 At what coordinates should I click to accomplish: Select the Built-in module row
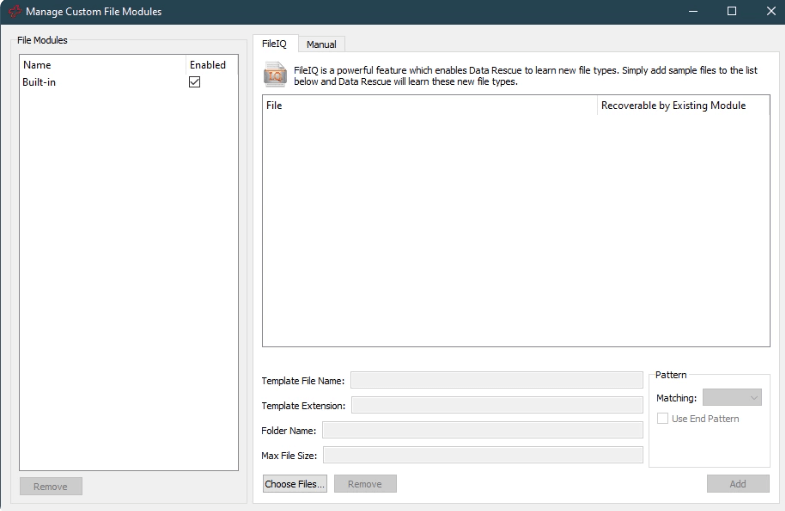pos(129,82)
